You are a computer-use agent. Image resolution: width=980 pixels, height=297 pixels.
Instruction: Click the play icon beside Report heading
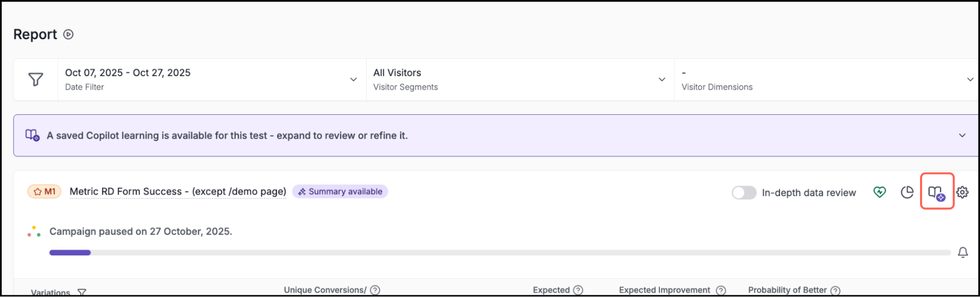pos(69,34)
